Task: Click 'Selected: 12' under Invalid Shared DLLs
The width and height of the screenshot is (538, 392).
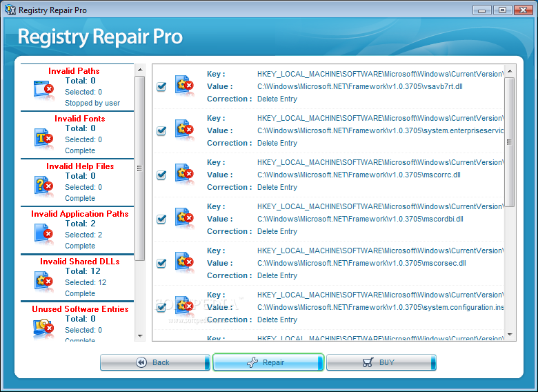Action: click(86, 282)
